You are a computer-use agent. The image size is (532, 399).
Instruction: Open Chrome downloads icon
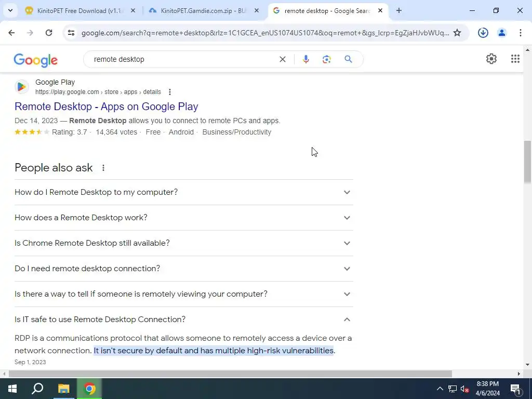[x=483, y=33]
